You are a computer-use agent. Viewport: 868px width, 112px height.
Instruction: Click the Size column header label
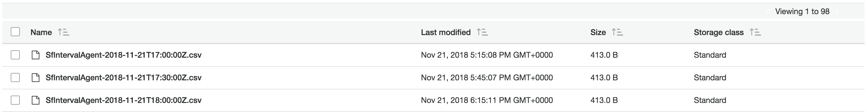598,33
